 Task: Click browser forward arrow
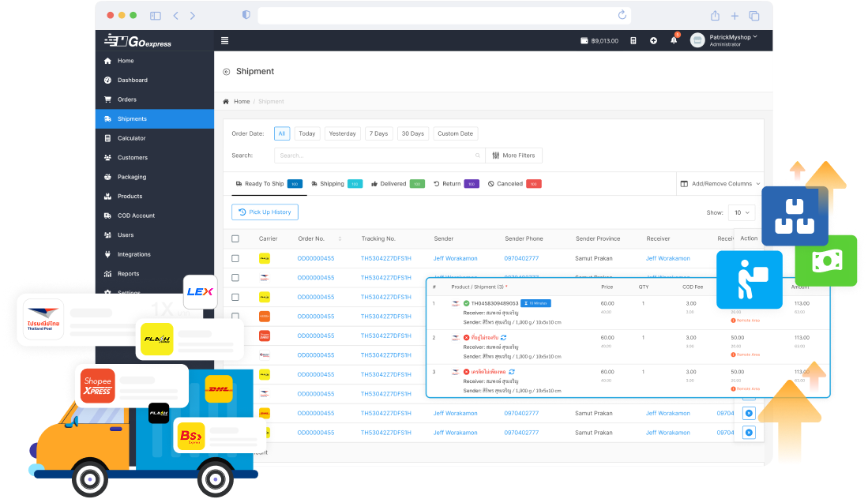pos(193,16)
